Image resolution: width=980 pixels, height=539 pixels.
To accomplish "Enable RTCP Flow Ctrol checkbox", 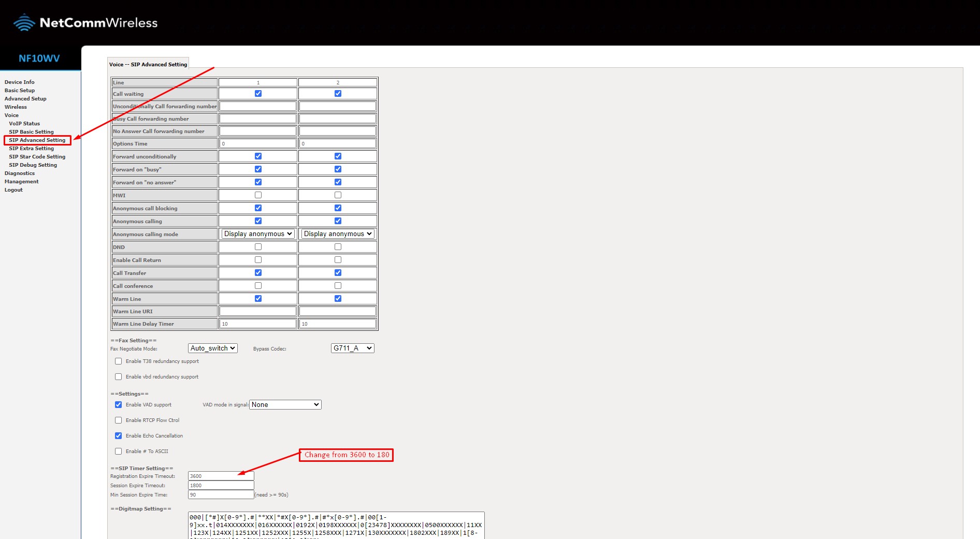I will (x=118, y=420).
